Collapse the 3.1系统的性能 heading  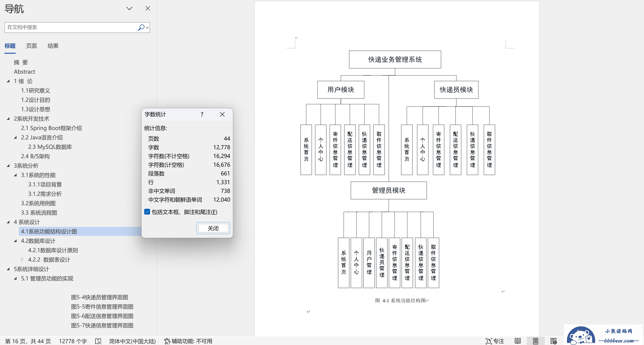click(x=15, y=175)
